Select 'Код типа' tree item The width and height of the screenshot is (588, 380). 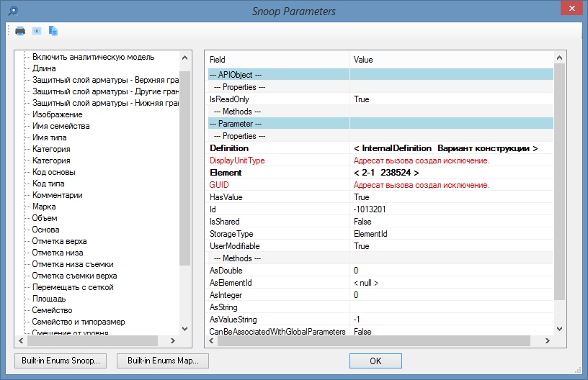[x=48, y=184]
